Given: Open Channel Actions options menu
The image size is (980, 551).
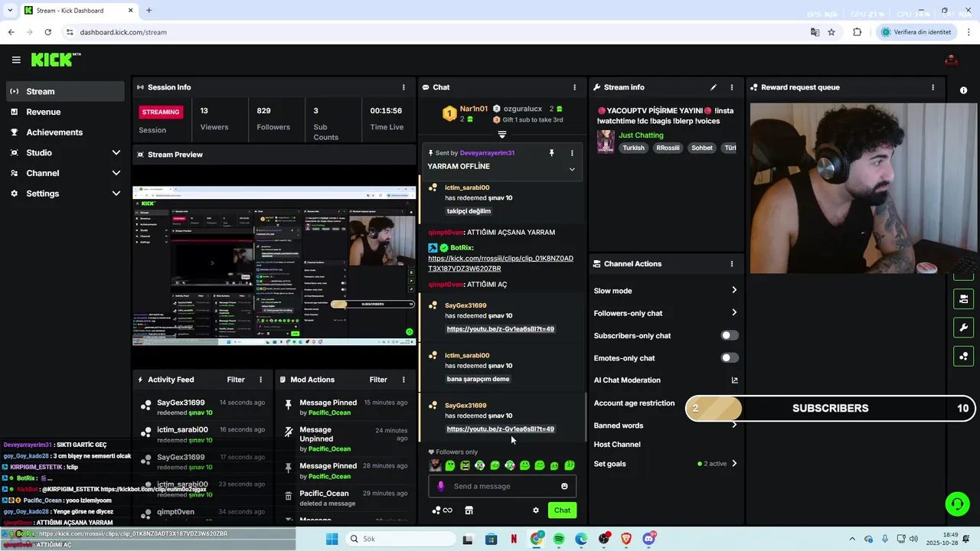Looking at the screenshot, I should [731, 264].
